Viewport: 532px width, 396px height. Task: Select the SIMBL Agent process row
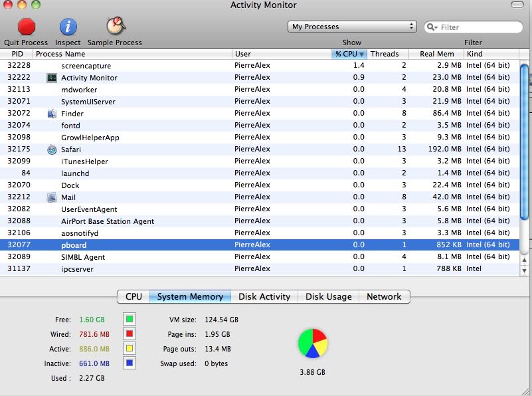(x=260, y=257)
